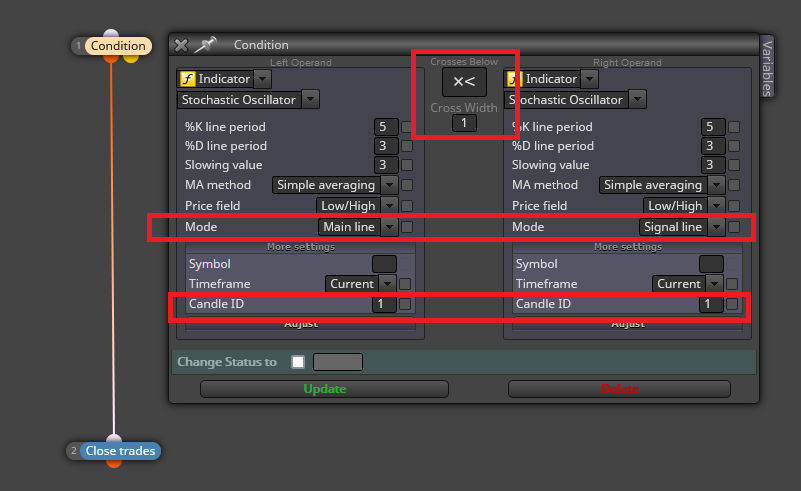The width and height of the screenshot is (801, 491).
Task: Click left Symbol input field
Action: (x=384, y=264)
